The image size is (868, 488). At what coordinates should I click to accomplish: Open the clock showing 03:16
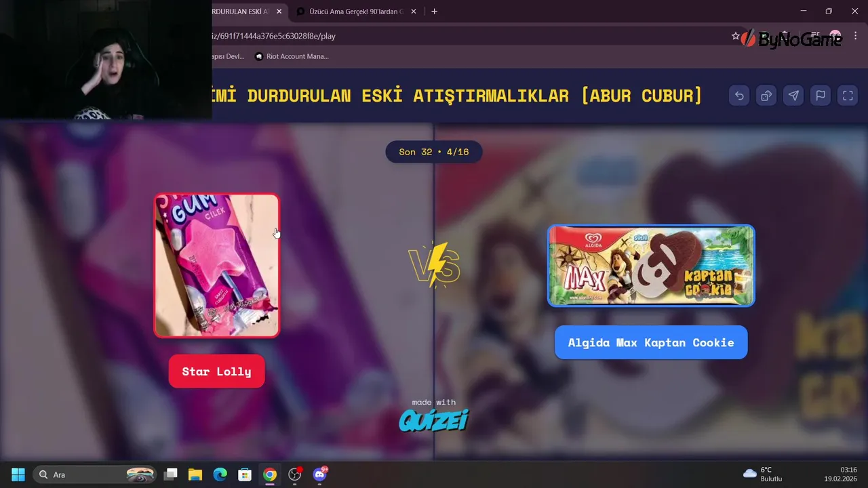click(x=841, y=474)
